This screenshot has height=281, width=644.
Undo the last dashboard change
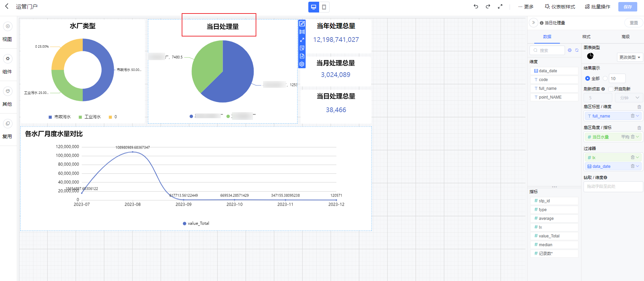point(476,6)
